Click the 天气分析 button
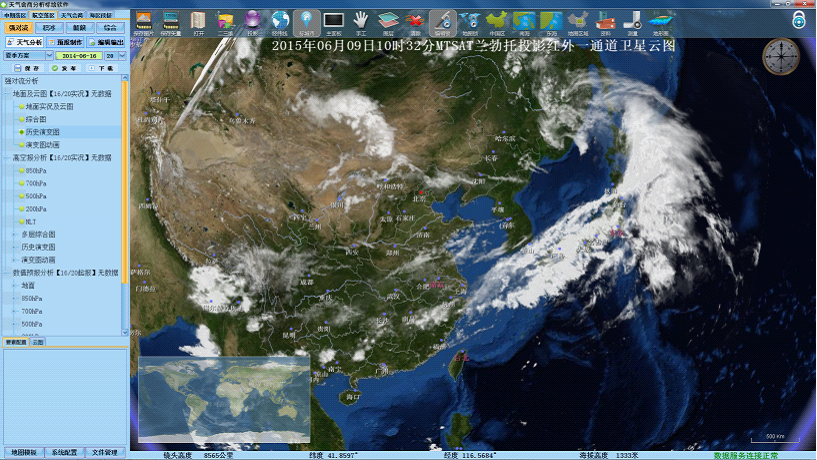This screenshot has height=460, width=817. (x=24, y=42)
